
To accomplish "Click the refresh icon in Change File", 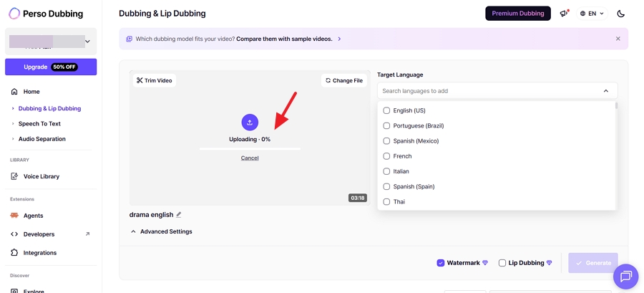I will click(x=328, y=80).
